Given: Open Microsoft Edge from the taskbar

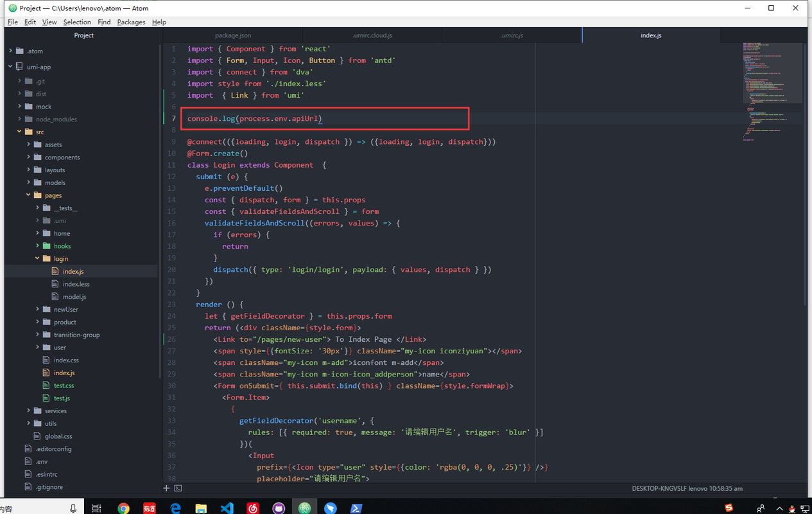Looking at the screenshot, I should point(175,508).
